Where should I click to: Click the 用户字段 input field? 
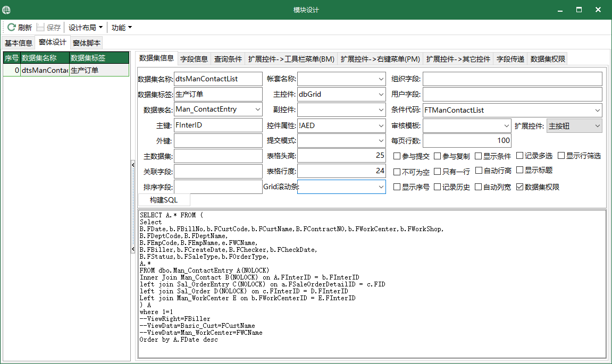click(513, 95)
